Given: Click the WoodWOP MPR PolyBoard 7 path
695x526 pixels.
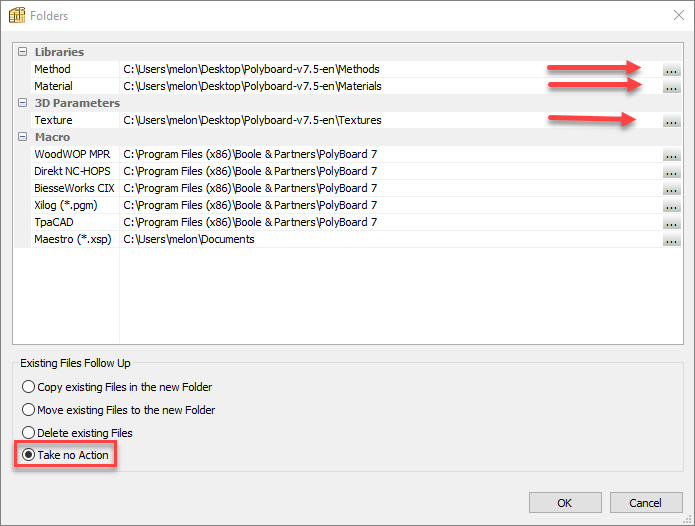Looking at the screenshot, I should [x=250, y=154].
